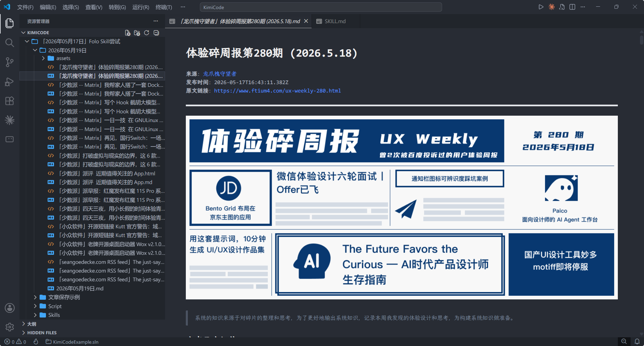The height and width of the screenshot is (346, 644).
Task: Open the Explorer view in activity bar
Action: [x=9, y=23]
